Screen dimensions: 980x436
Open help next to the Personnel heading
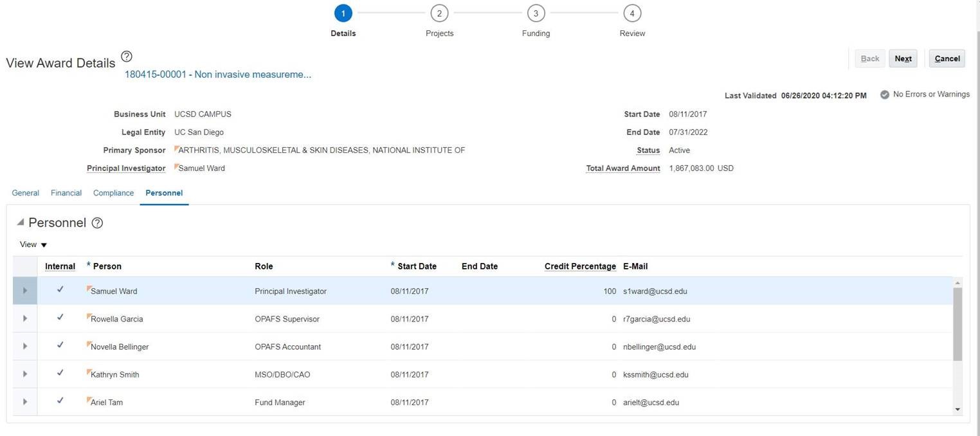pyautogui.click(x=97, y=223)
